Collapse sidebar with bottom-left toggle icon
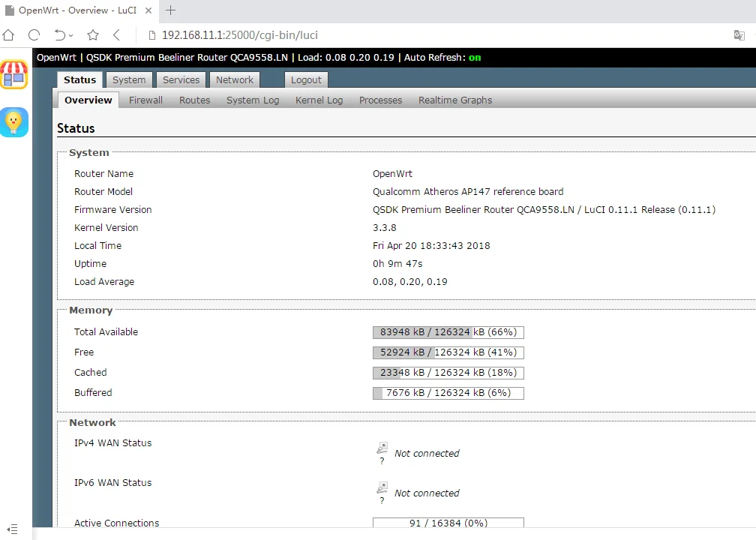Screen dimensions: 756x540 pyautogui.click(x=13, y=529)
